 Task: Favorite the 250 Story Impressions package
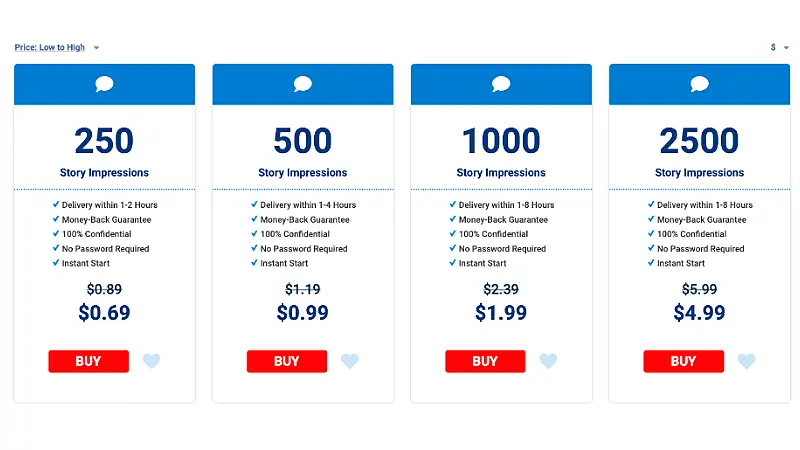click(x=151, y=361)
